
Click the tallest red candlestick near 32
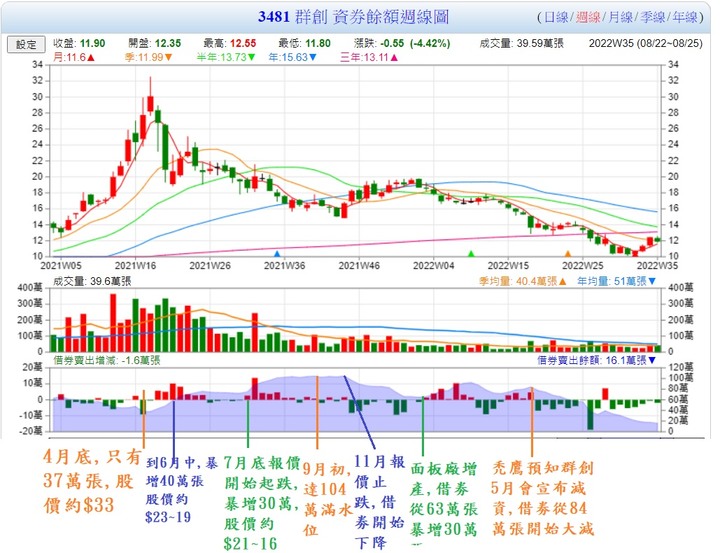pyautogui.click(x=150, y=104)
